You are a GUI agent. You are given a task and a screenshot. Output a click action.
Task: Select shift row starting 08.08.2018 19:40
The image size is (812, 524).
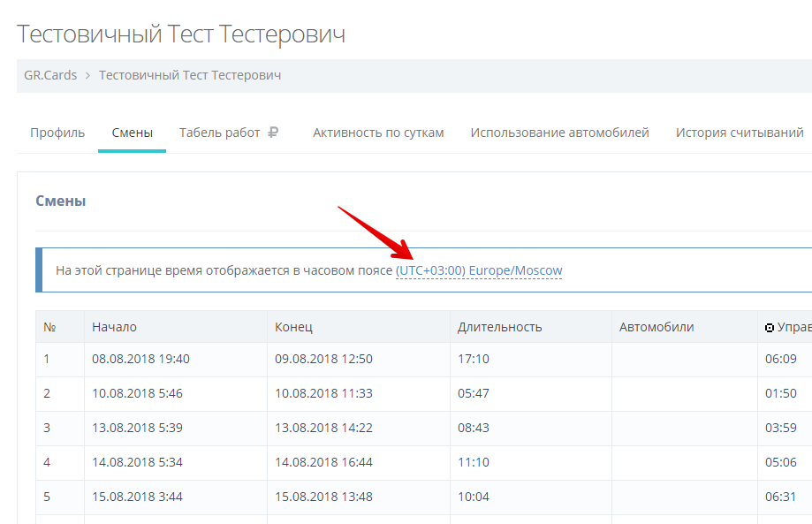tap(140, 359)
